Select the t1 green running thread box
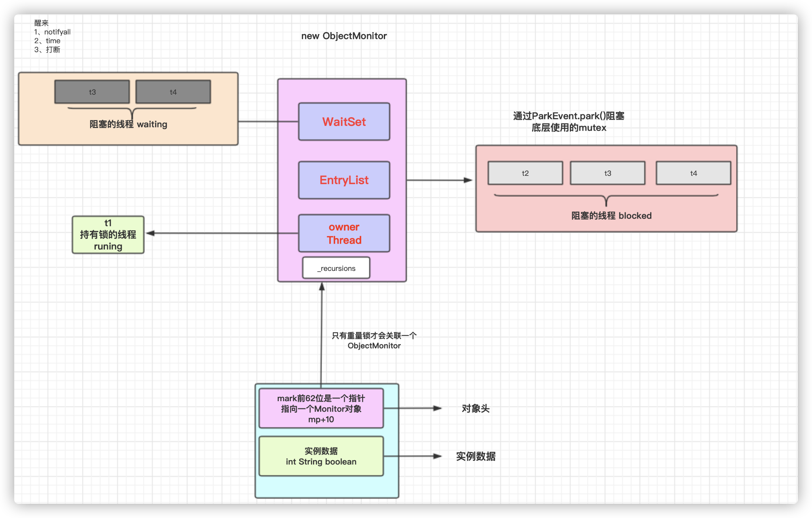This screenshot has width=812, height=518. pyautogui.click(x=108, y=234)
